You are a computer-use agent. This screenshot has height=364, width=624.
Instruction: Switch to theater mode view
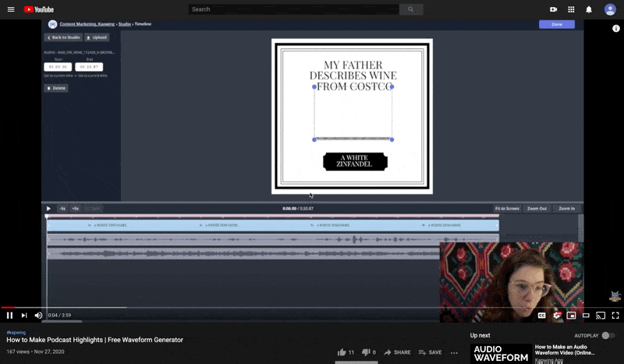586,315
